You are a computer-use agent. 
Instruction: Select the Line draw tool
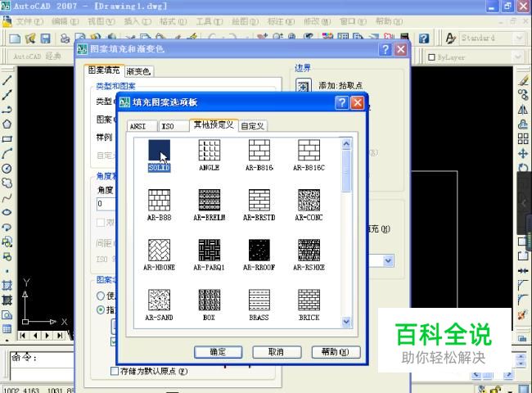click(x=7, y=80)
